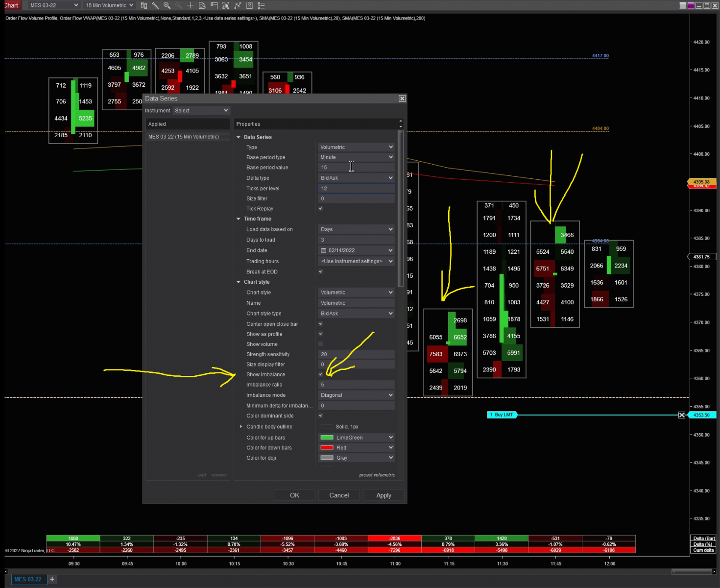Click the preset link
The height and width of the screenshot is (588, 720).
click(x=377, y=475)
